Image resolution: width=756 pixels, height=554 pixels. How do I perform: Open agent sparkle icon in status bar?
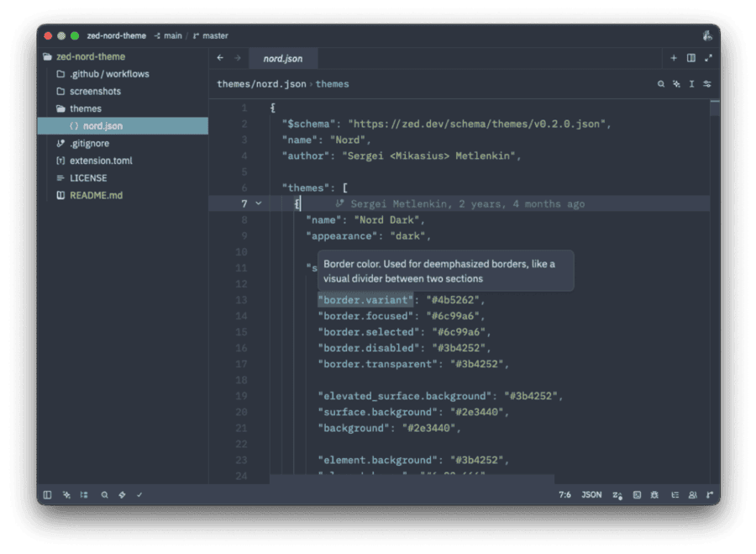coord(66,494)
